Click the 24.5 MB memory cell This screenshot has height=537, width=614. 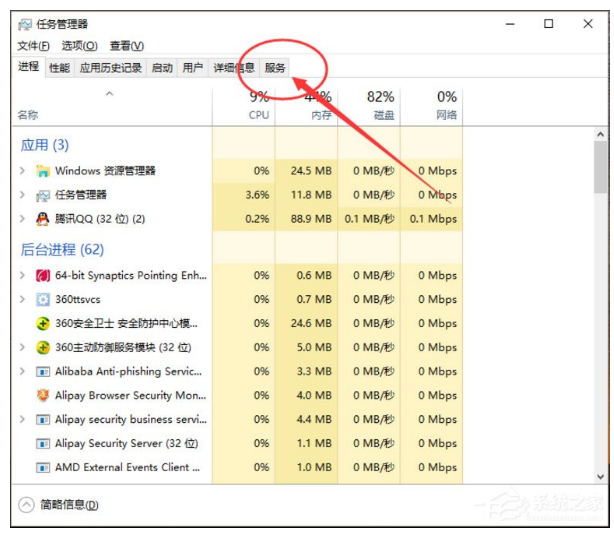click(306, 171)
